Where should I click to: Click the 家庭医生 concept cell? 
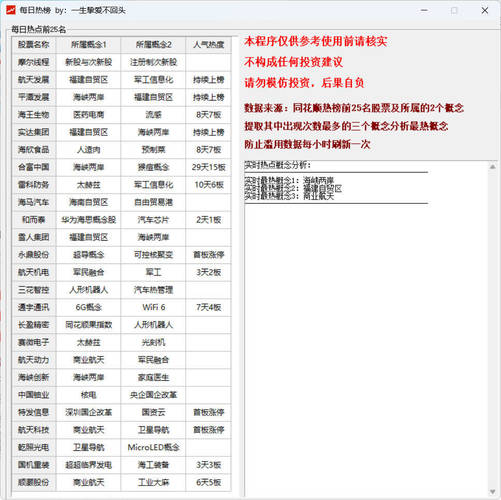coord(153,377)
